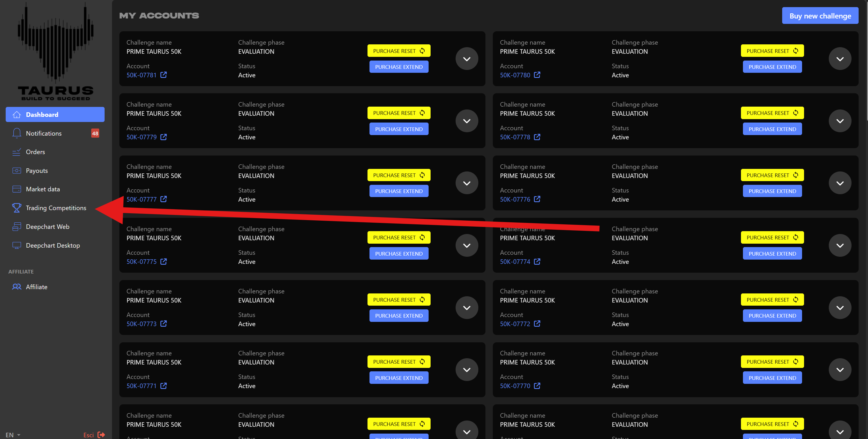This screenshot has height=439, width=868.
Task: Click the Affiliate people icon
Action: pyautogui.click(x=16, y=287)
